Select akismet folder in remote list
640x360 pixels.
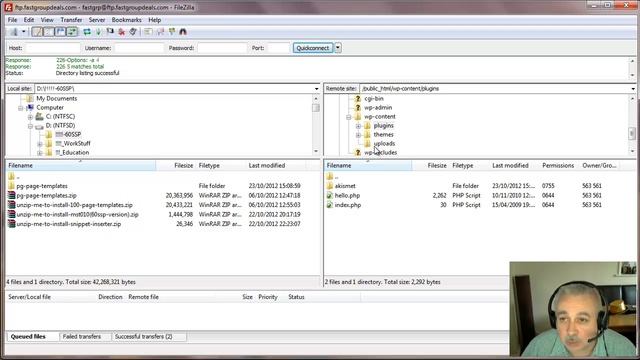[x=345, y=186]
